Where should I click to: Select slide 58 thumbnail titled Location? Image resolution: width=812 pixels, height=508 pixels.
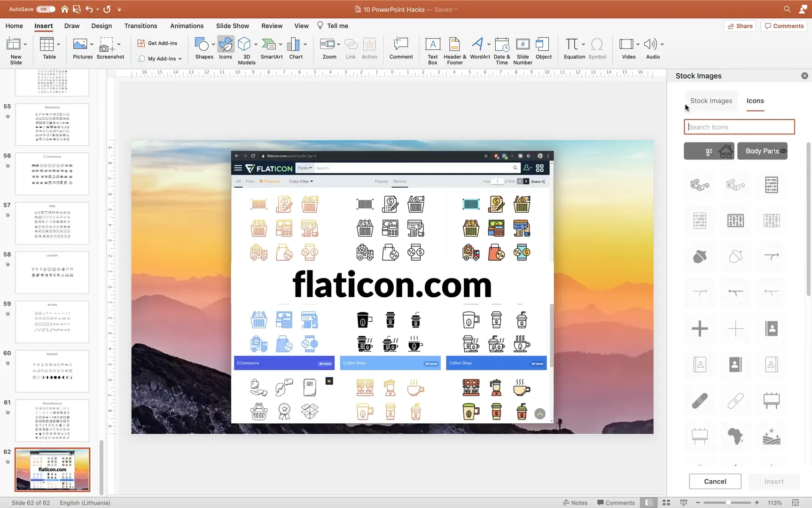coord(52,272)
